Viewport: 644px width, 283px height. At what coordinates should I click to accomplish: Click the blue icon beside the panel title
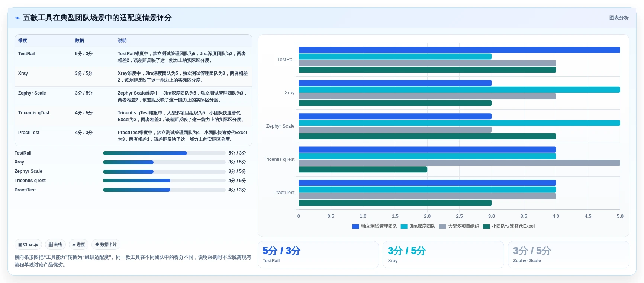click(17, 18)
